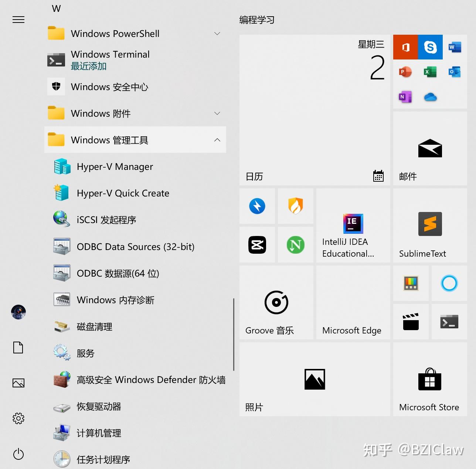Image resolution: width=476 pixels, height=469 pixels.
Task: Collapse the Windows 管理工具 folder
Action: 135,140
